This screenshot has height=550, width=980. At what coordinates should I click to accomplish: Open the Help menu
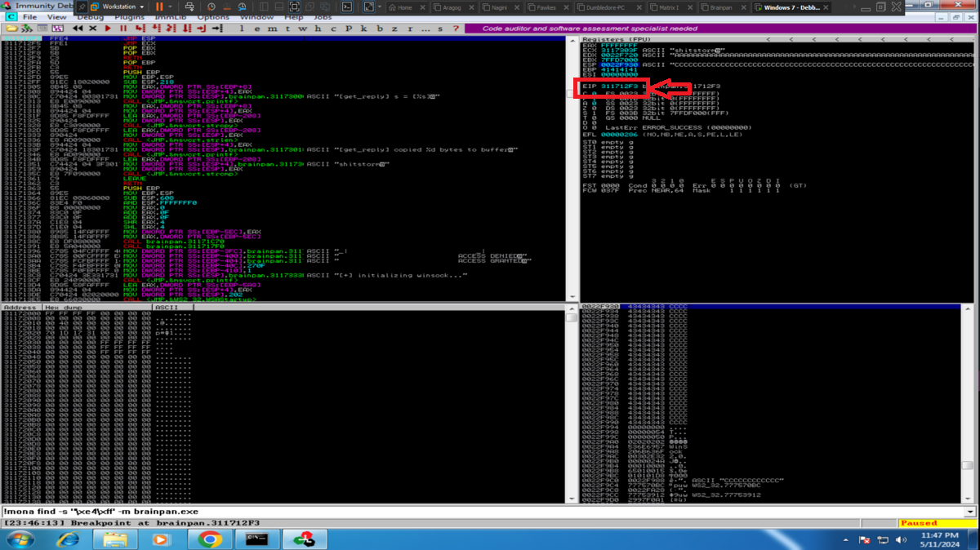(x=294, y=16)
